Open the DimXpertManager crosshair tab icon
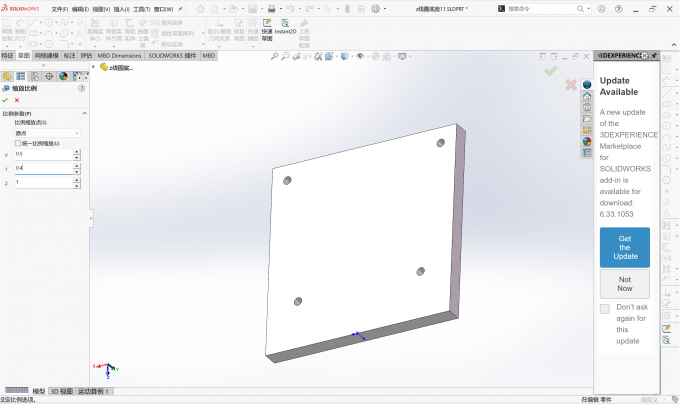Image resolution: width=680 pixels, height=404 pixels. click(x=49, y=76)
